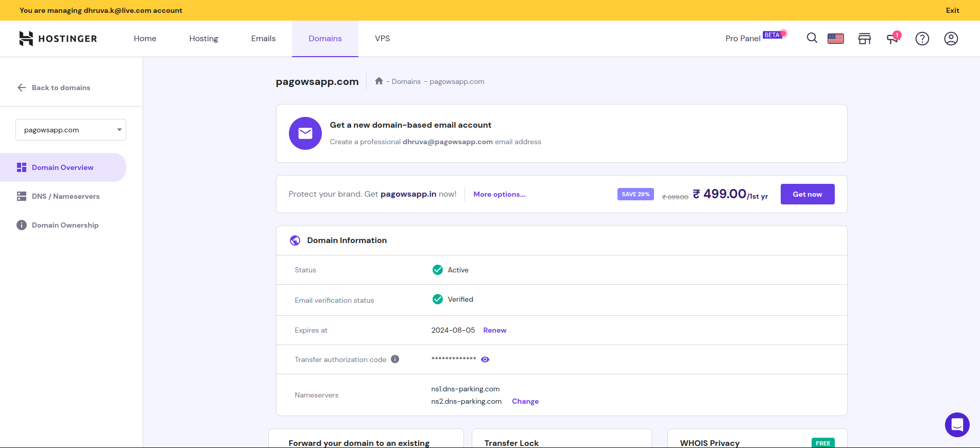980x448 pixels.
Task: Open Domain Ownership in sidebar
Action: (65, 225)
